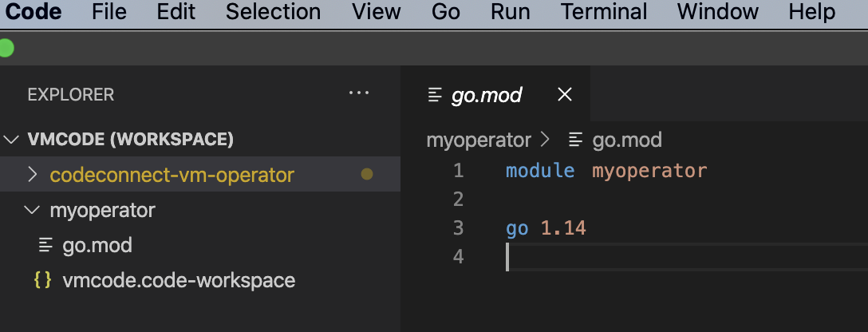
Task: Open the Edit menu
Action: click(x=176, y=12)
